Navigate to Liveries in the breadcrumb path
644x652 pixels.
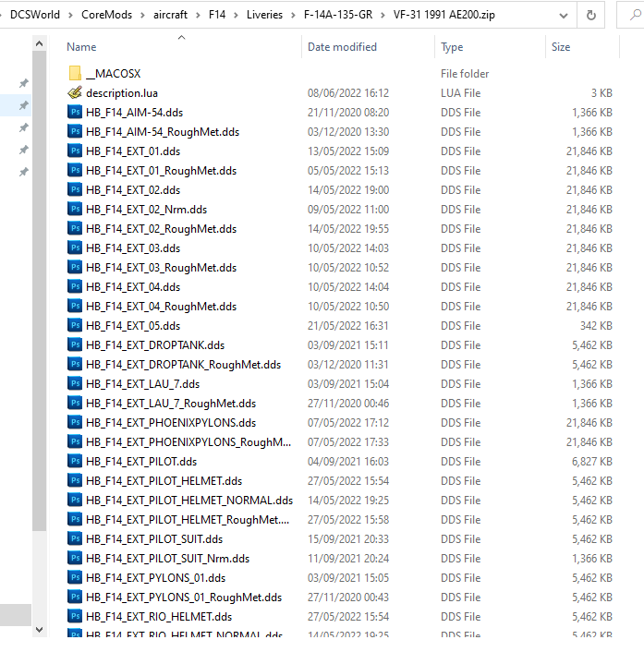[264, 15]
